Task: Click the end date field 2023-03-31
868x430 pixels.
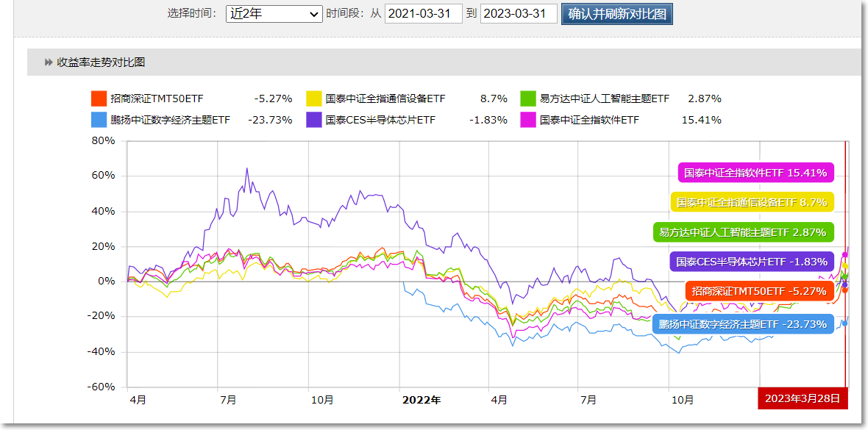Action: pyautogui.click(x=519, y=14)
